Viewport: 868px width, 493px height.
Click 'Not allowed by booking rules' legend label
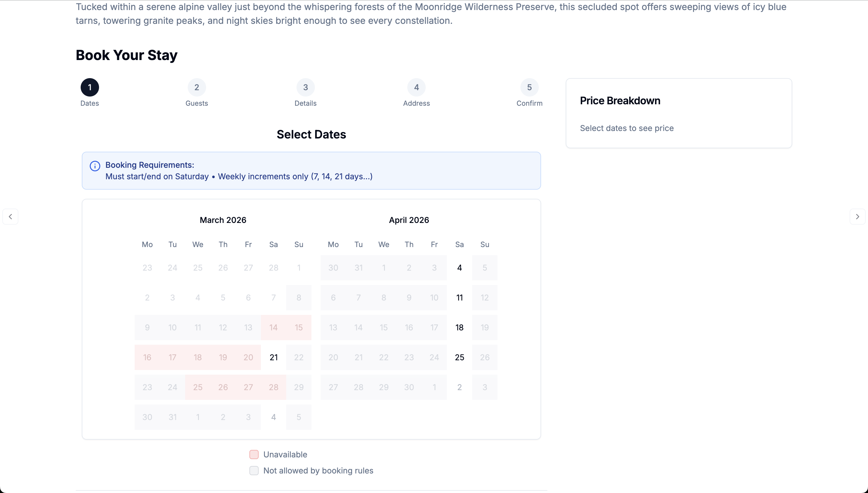click(318, 471)
